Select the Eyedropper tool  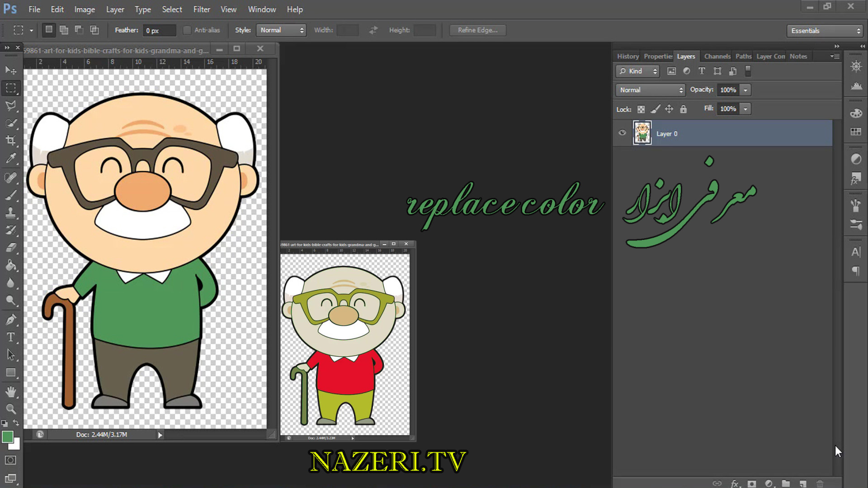pyautogui.click(x=11, y=158)
